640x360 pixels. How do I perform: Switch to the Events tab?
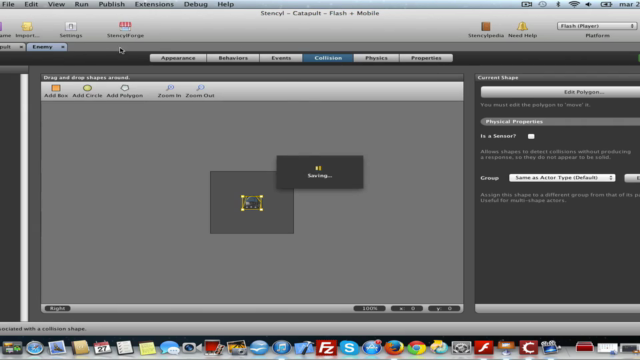tap(281, 58)
